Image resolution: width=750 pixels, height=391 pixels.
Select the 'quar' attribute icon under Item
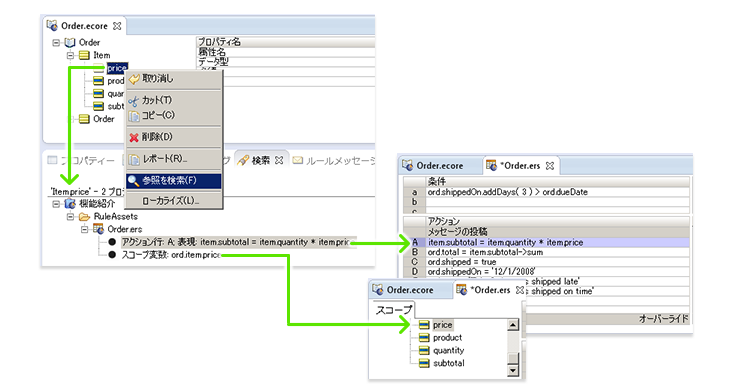tap(99, 94)
